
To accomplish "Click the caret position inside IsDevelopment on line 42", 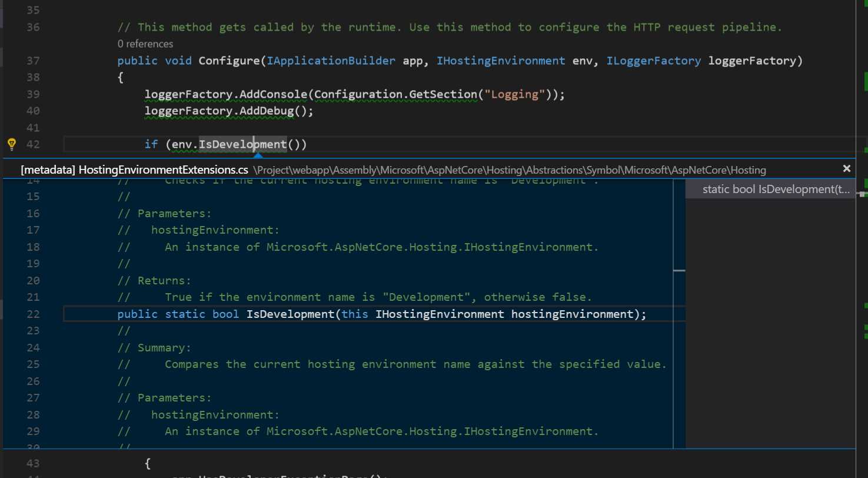I will point(254,144).
